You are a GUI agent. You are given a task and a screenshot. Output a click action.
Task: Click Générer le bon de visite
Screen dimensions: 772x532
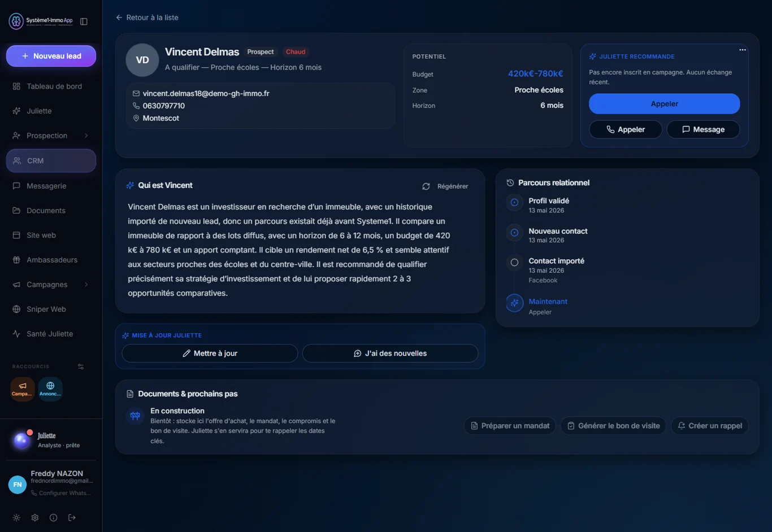point(613,426)
